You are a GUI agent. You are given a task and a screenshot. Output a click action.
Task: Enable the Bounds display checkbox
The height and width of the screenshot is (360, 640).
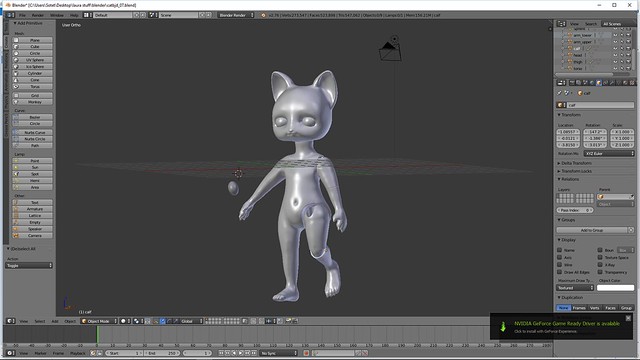coord(600,250)
